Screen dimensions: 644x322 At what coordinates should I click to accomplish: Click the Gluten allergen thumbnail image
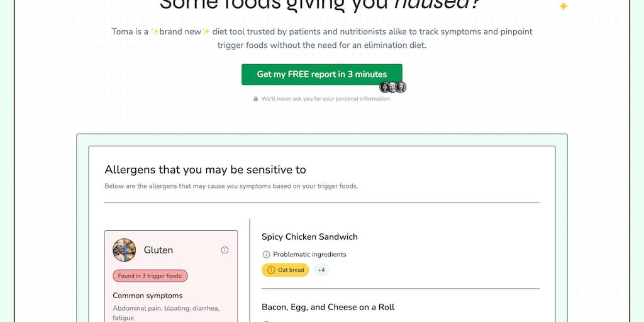click(x=124, y=250)
